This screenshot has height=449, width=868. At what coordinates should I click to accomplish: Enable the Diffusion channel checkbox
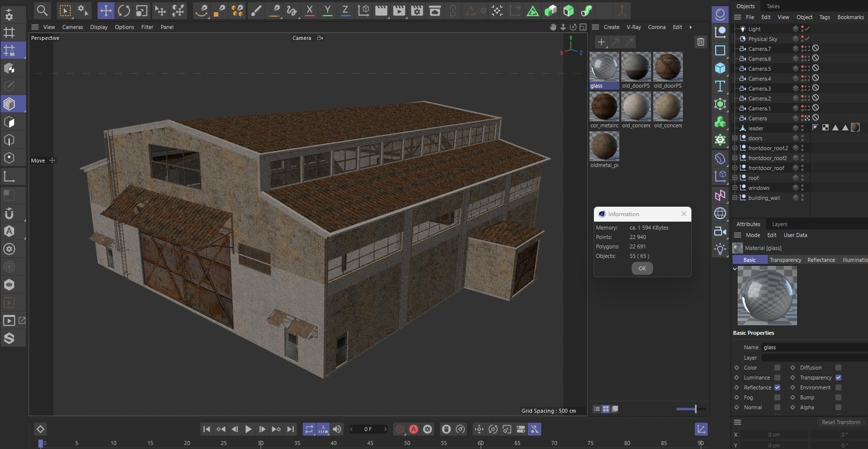(x=838, y=368)
